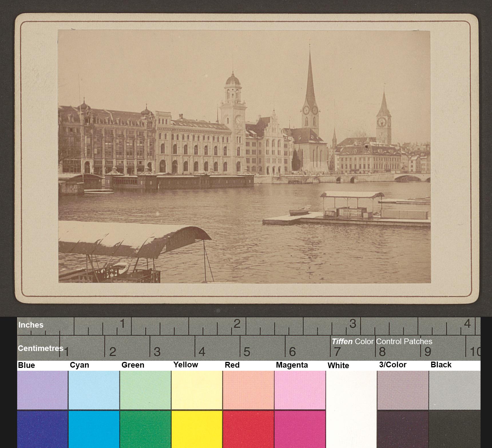The width and height of the screenshot is (492, 448).
Task: Click the gray patch under the Black label
Action: pos(455,390)
